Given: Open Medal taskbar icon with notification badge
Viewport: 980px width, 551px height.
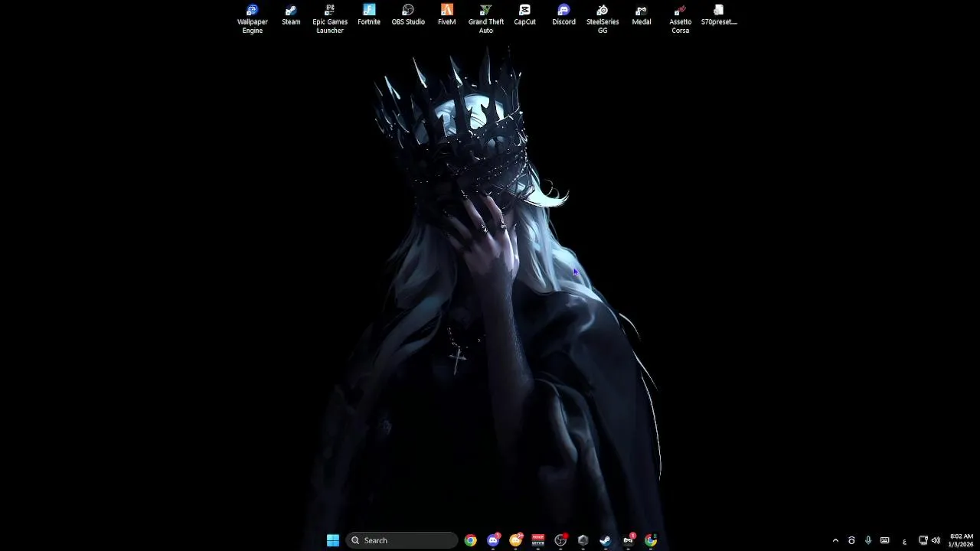Looking at the screenshot, I should (629, 540).
